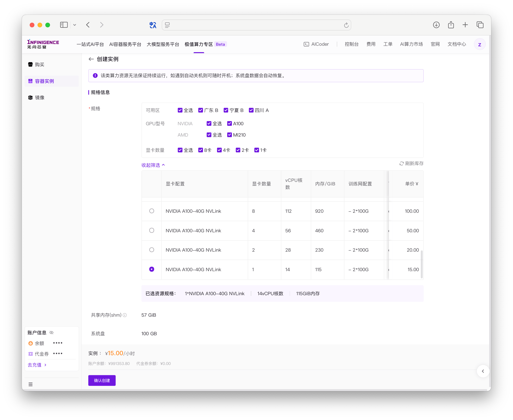Select the 容器实例 sidebar item
This screenshot has width=513, height=420.
(52, 81)
